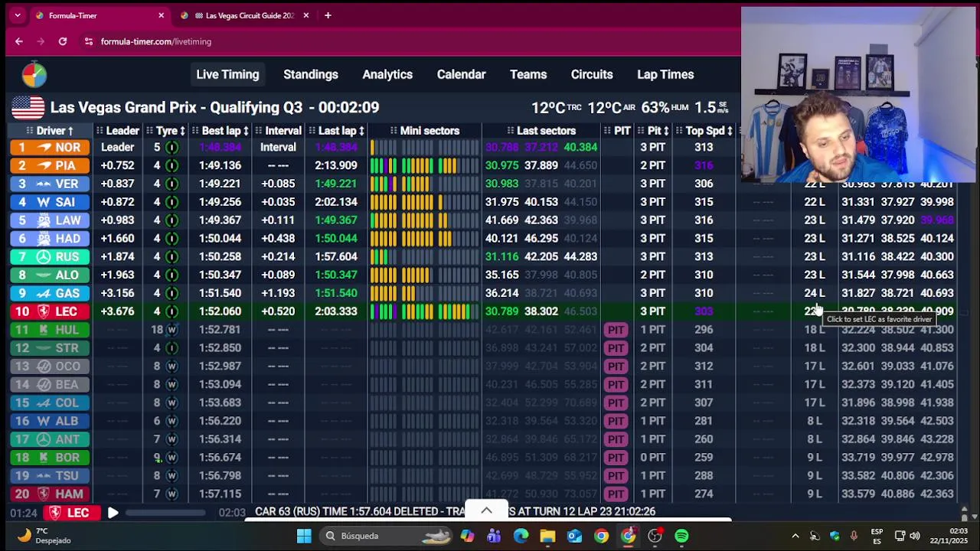Show hidden system tray icons chevron

pos(795,536)
